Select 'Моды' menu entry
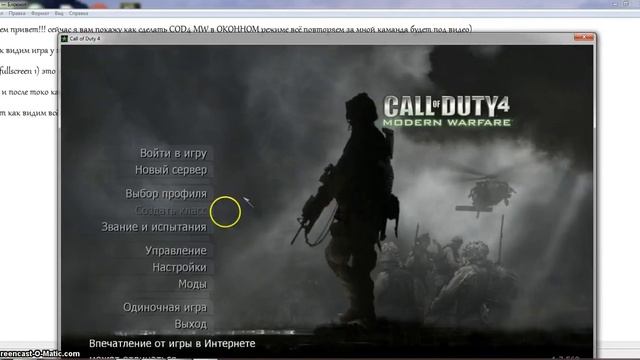This screenshot has height=360, width=640. coord(192,284)
